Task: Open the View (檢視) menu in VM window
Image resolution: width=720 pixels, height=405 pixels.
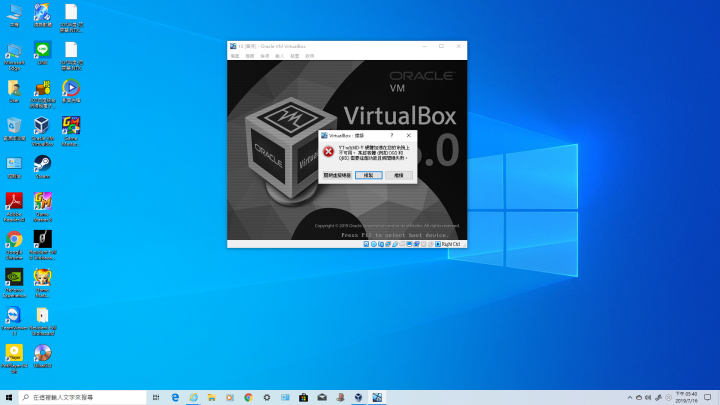Action: (x=264, y=56)
